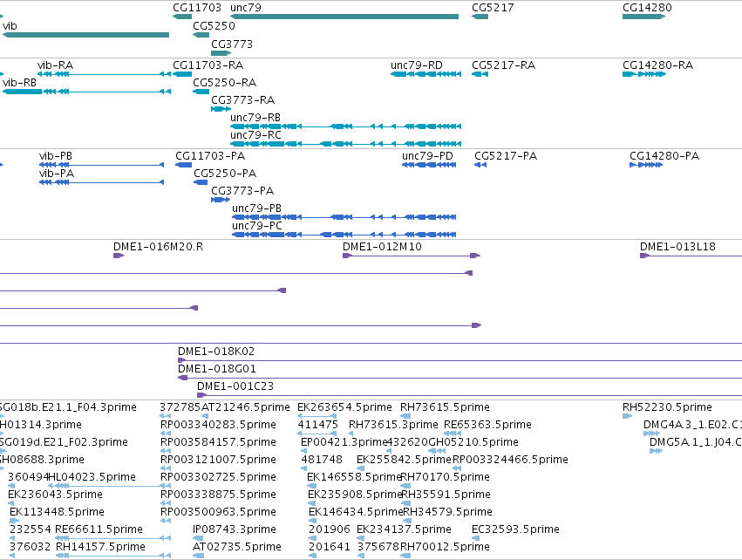Select the DME1-013L18 clone
The image size is (742, 560).
click(691, 256)
